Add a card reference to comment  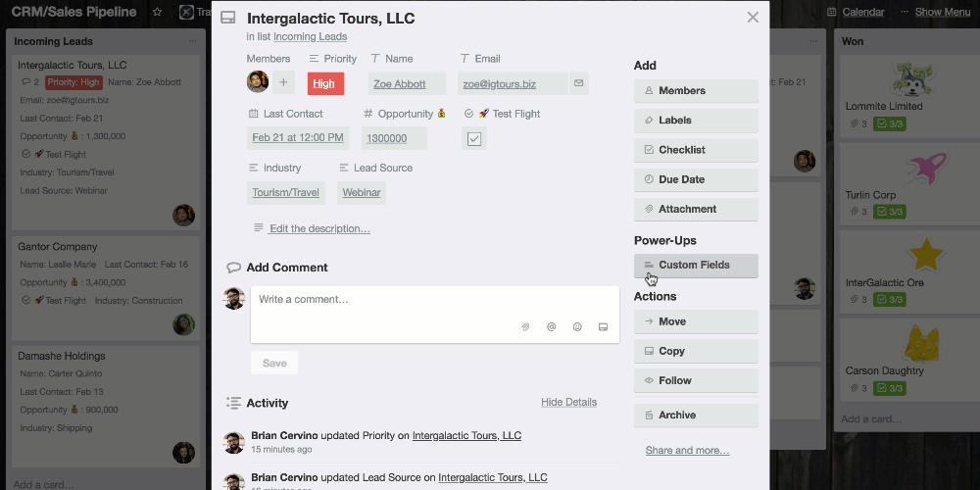point(603,327)
